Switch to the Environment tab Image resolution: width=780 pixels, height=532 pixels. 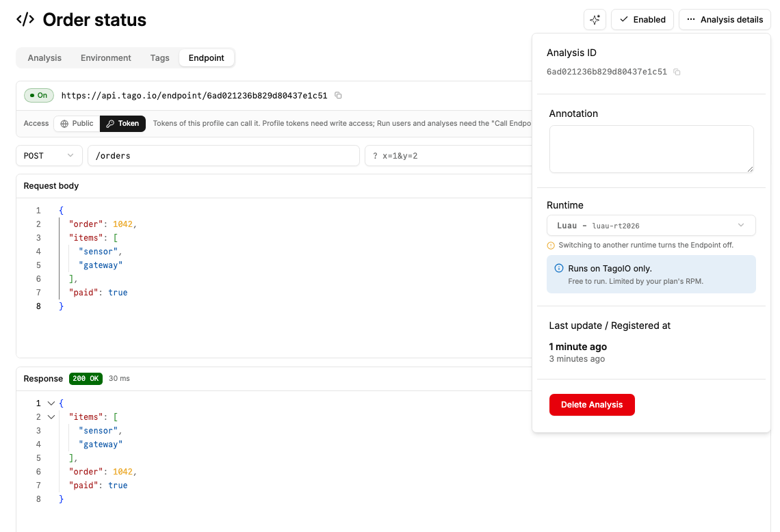pyautogui.click(x=105, y=57)
